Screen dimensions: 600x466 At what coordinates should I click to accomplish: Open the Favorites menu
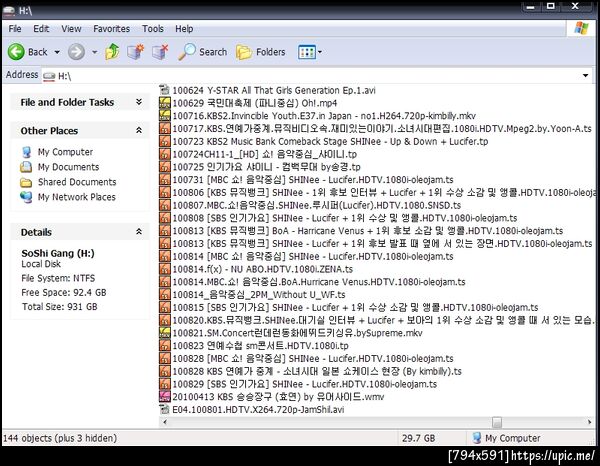(111, 29)
